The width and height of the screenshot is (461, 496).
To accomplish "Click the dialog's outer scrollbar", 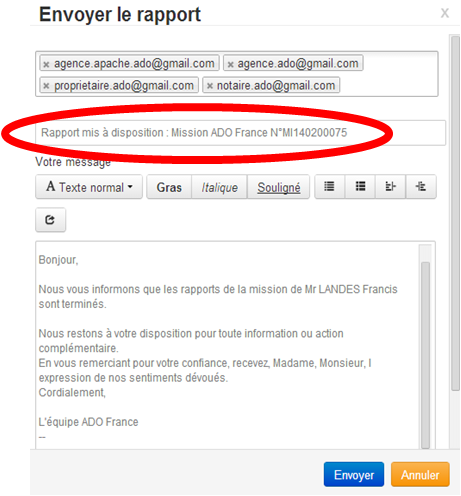I will pos(455,213).
